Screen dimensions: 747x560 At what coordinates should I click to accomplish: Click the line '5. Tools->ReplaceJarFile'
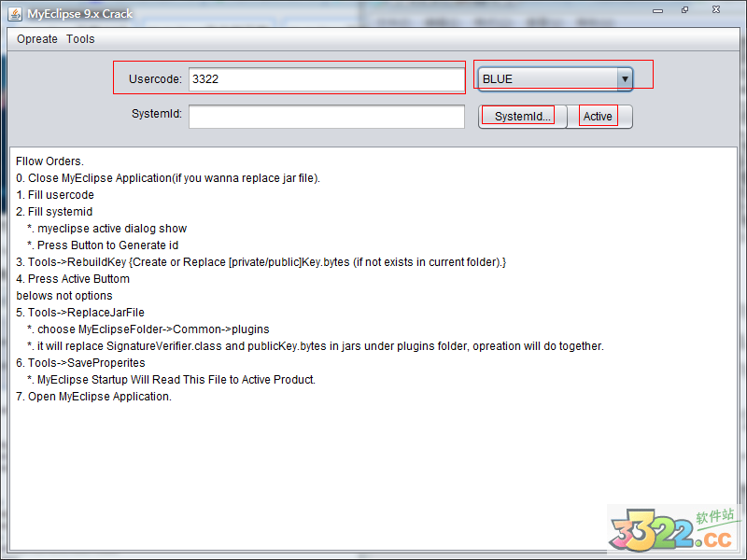click(80, 313)
